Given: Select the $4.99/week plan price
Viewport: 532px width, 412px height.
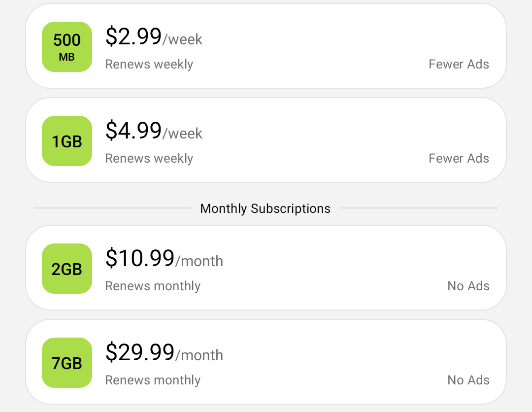Looking at the screenshot, I should click(x=154, y=131).
